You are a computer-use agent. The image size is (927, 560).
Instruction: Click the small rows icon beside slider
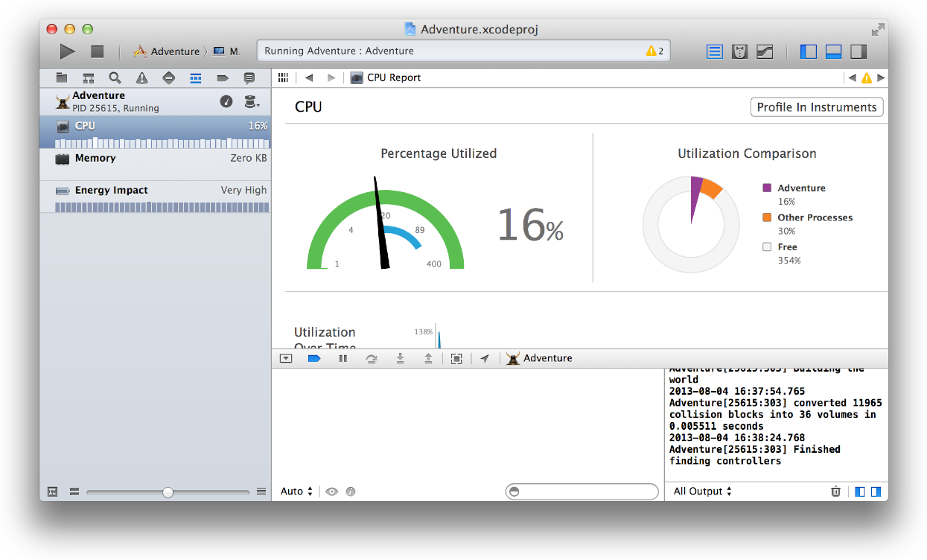click(x=74, y=492)
